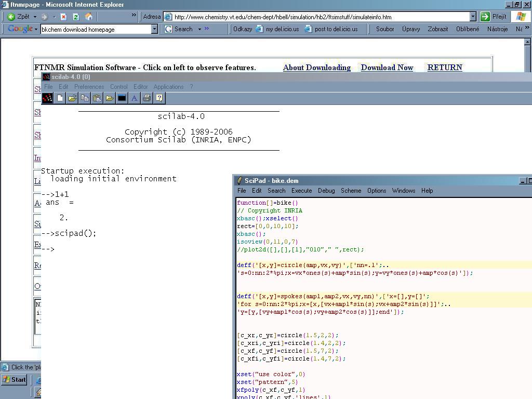The height and width of the screenshot is (399, 532).
Task: Open the About Downloading link
Action: pos(317,68)
